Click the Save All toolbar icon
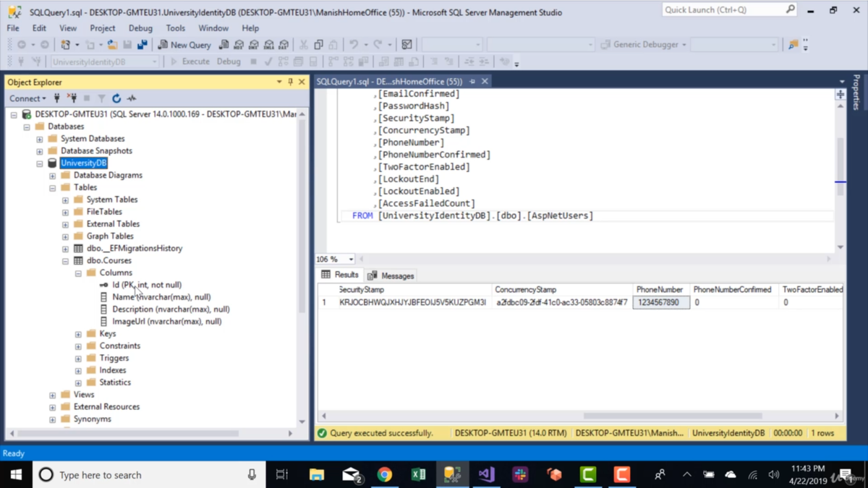The height and width of the screenshot is (488, 868). click(142, 45)
